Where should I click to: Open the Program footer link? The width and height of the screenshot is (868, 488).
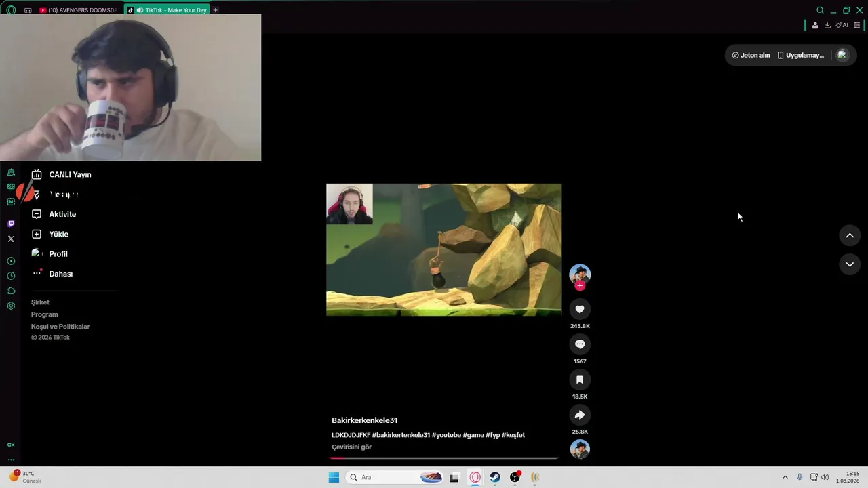click(44, 314)
